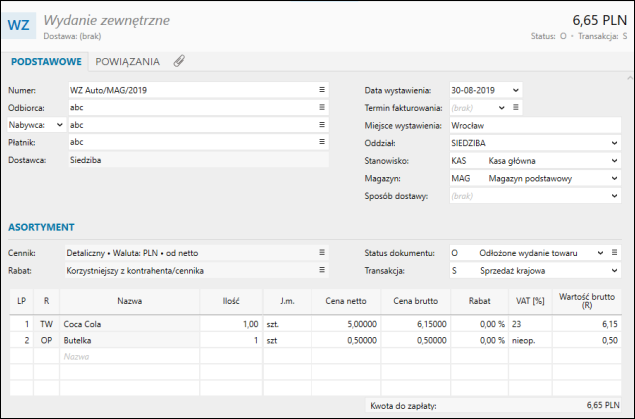
Task: Open the list icon in Cennik field
Action: coord(322,252)
